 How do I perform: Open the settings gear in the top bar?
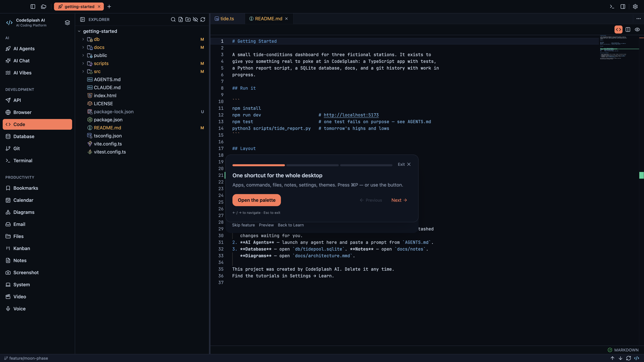[x=635, y=7]
